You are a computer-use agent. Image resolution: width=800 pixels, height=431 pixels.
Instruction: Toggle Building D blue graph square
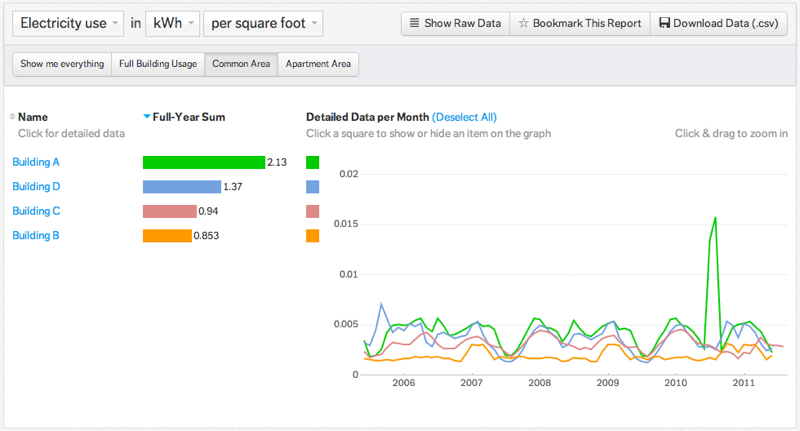[312, 187]
